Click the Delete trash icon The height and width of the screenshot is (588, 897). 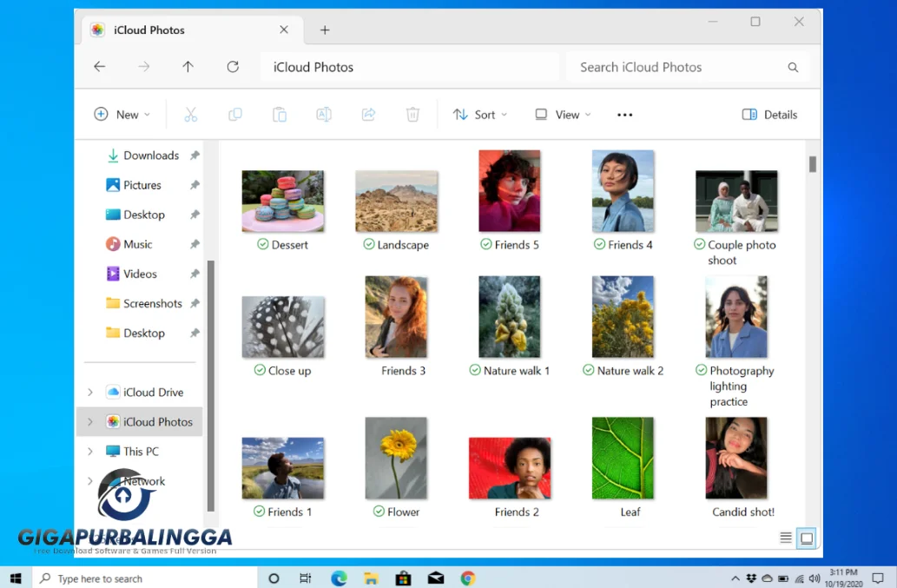[x=412, y=115]
